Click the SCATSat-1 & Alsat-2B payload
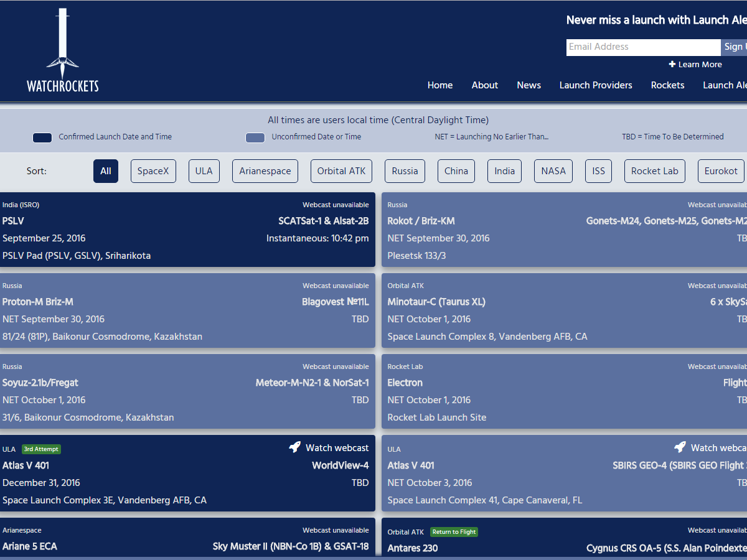 (324, 221)
